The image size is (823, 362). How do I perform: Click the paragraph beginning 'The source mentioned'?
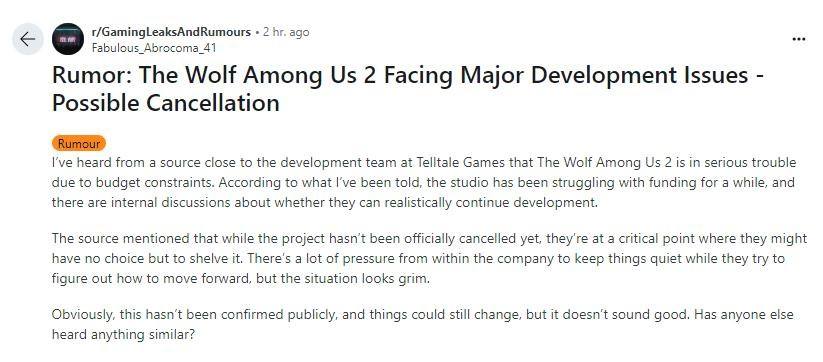click(x=429, y=258)
